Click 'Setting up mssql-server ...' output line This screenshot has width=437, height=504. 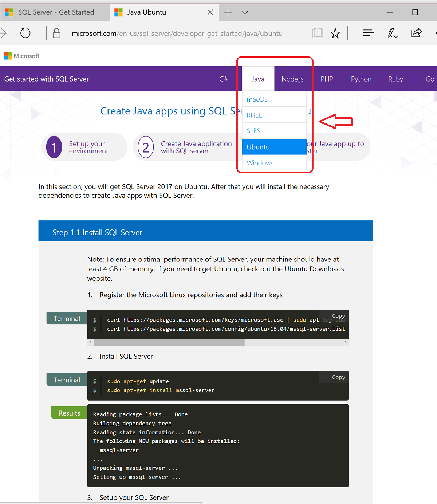pos(137,477)
